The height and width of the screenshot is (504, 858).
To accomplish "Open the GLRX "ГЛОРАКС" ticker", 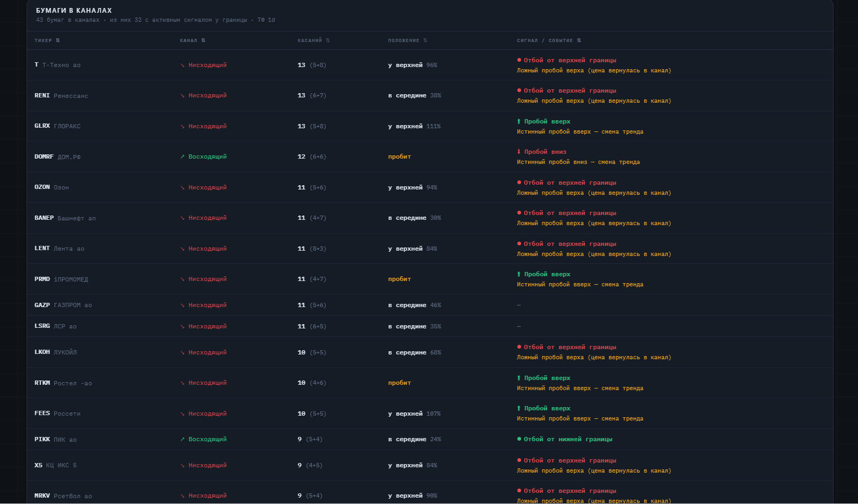I will tap(57, 126).
